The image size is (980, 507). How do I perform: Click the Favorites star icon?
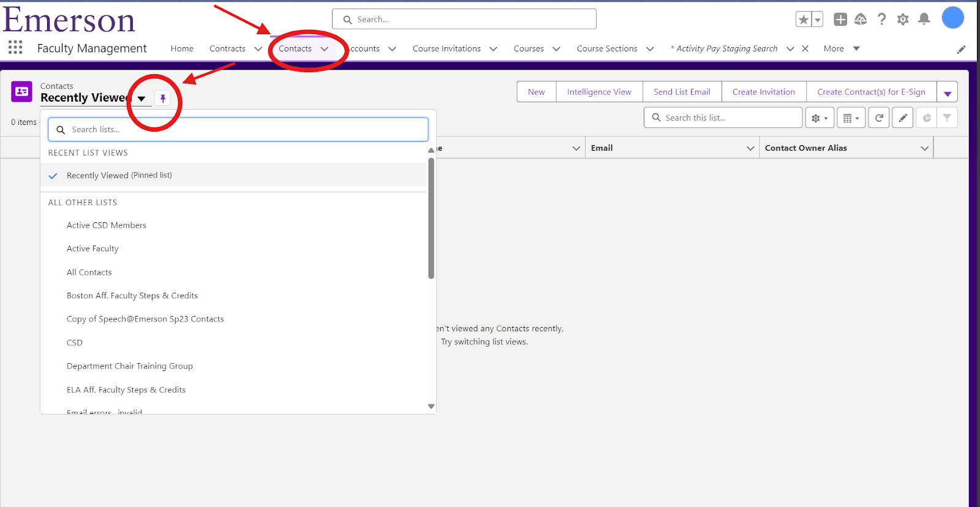click(x=804, y=20)
